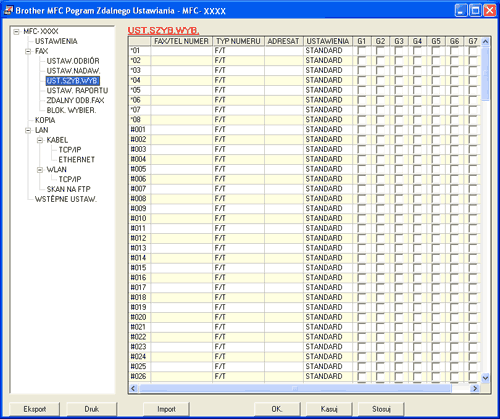Click the horizontal scrollbar thumb
500x419 pixels.
click(x=295, y=388)
